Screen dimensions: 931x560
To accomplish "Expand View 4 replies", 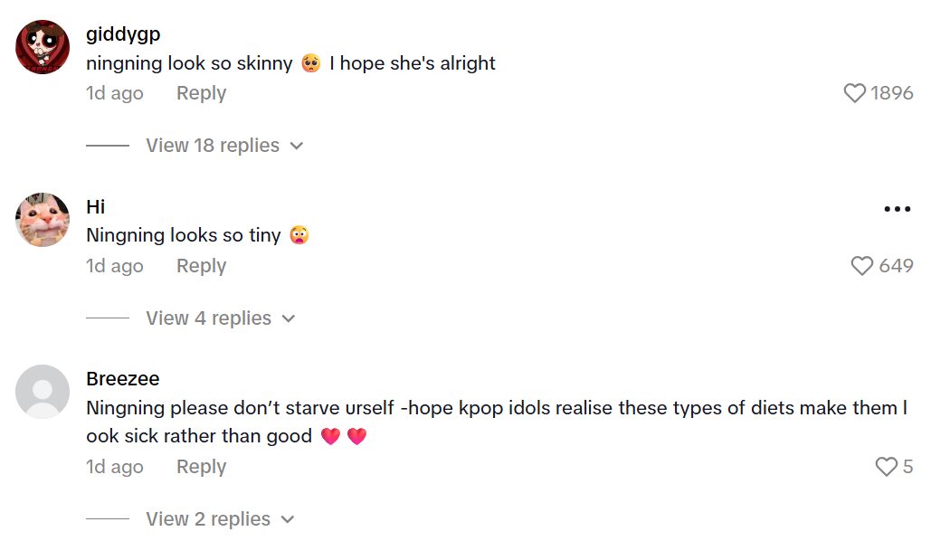I will point(208,318).
